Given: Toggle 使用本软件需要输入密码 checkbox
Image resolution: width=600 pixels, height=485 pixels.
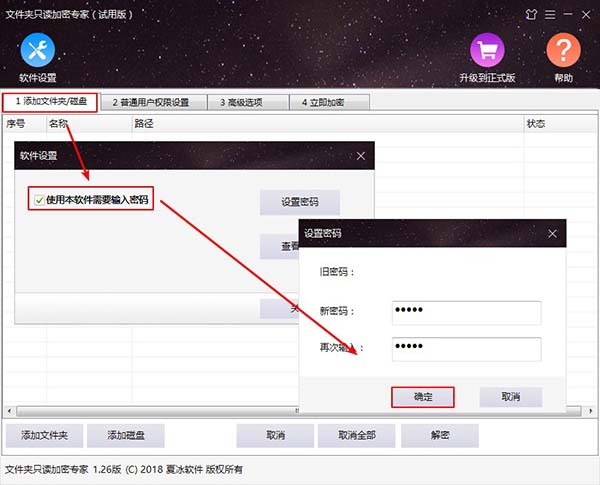Looking at the screenshot, I should (39, 200).
